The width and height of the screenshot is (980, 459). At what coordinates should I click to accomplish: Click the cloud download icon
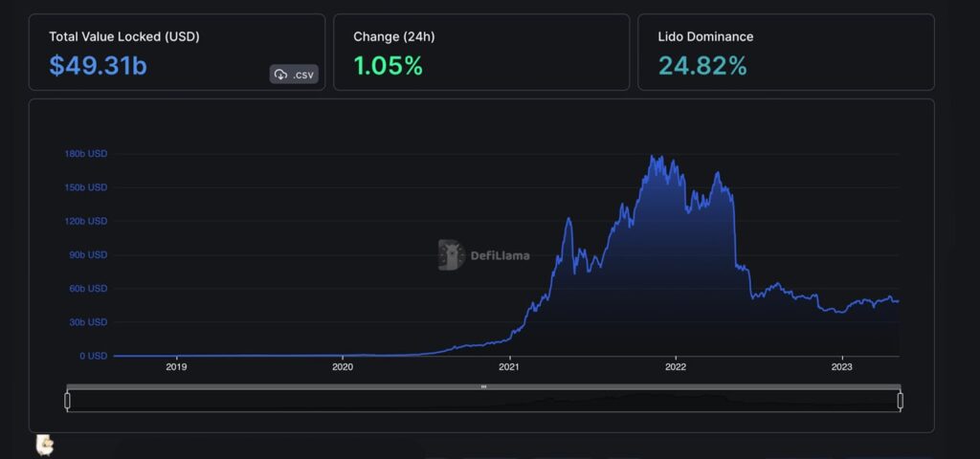click(280, 74)
